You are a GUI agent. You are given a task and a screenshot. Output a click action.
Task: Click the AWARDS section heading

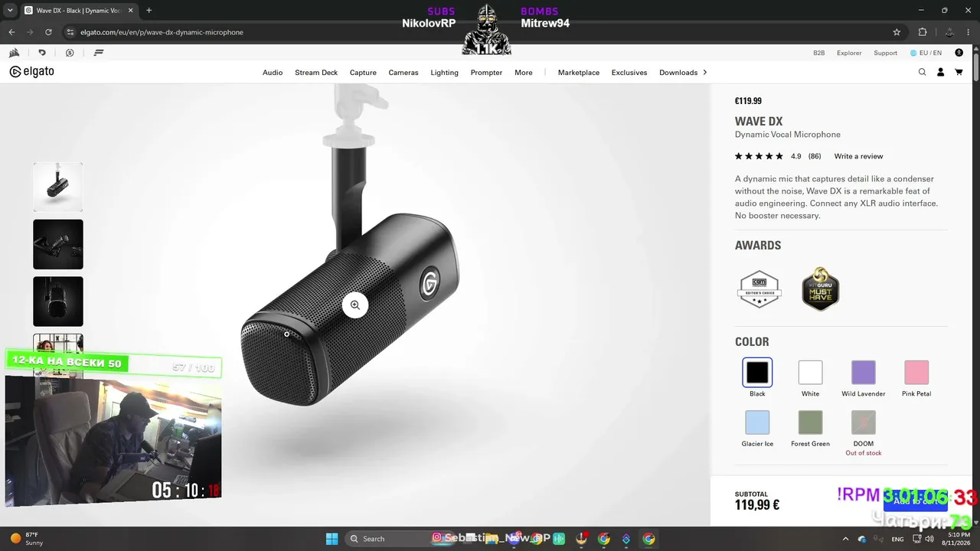[758, 246]
